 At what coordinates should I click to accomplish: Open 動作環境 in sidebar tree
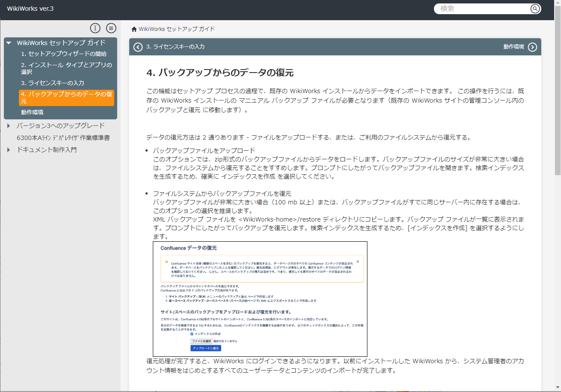click(32, 112)
